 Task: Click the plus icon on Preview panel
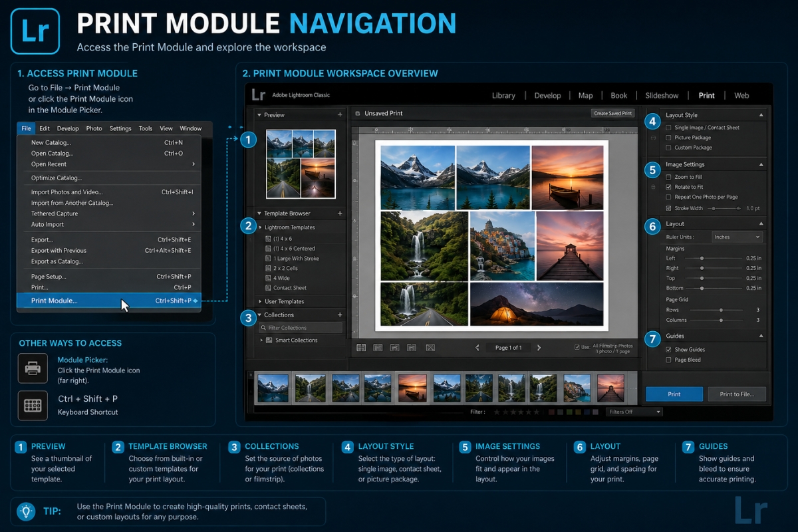pyautogui.click(x=340, y=115)
